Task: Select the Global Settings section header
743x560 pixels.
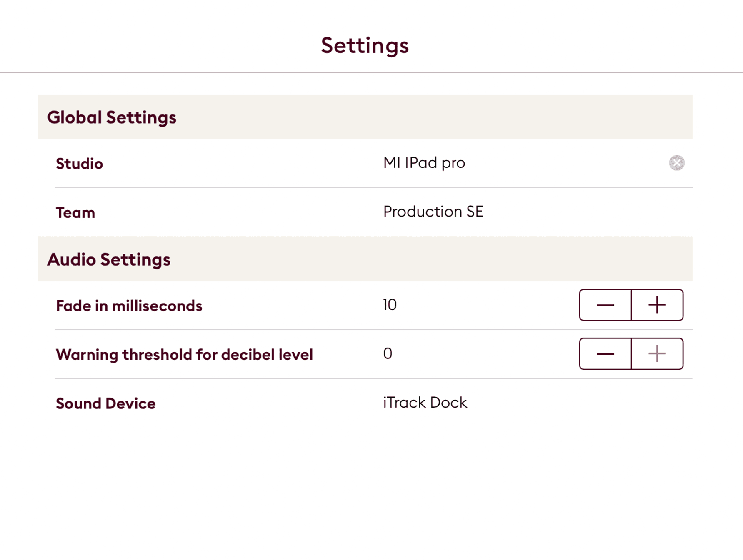Action: pos(113,117)
